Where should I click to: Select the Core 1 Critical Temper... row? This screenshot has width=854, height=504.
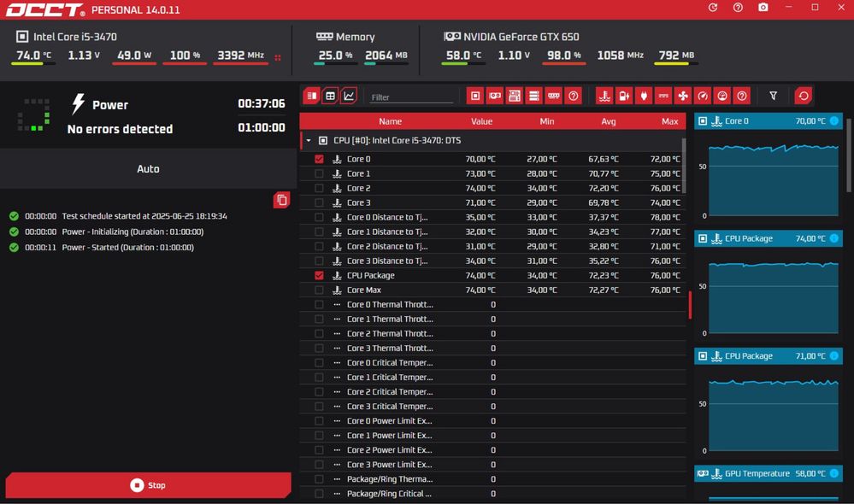coord(492,378)
